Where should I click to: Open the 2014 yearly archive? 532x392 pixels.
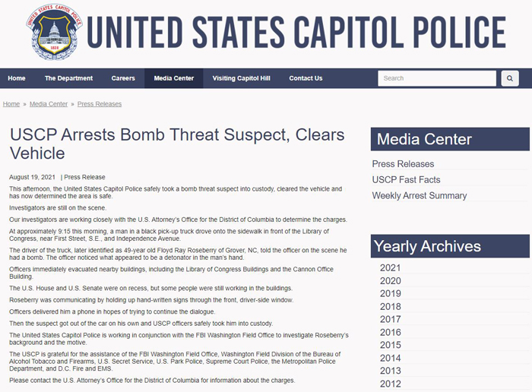pos(390,358)
